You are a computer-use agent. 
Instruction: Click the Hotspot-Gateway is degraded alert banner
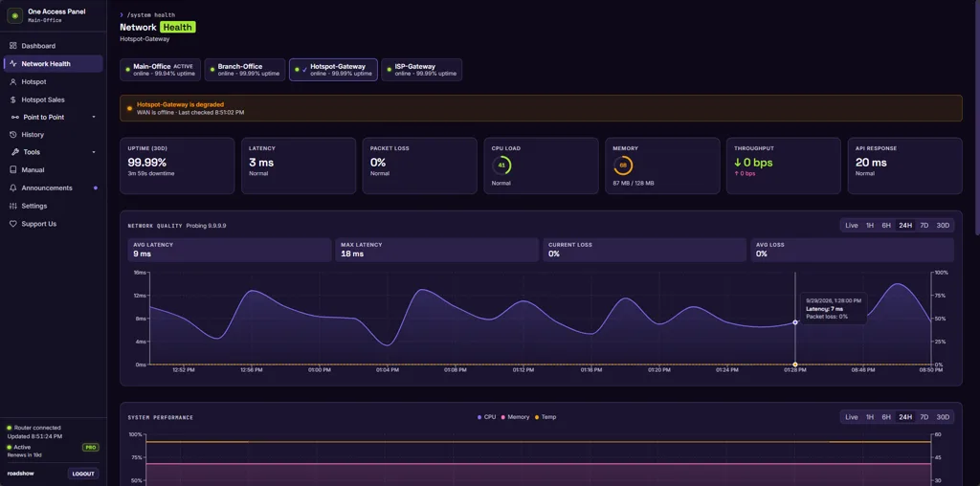pos(542,108)
